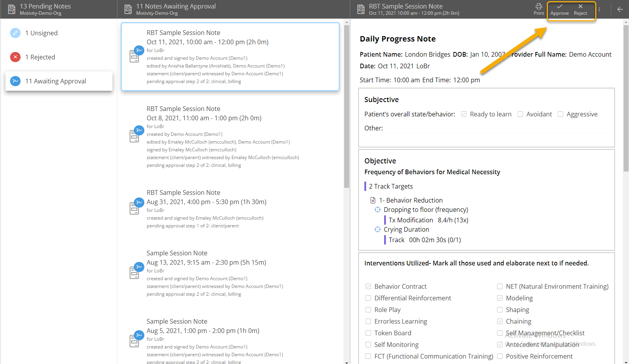Select the 1 Rejected filter

40,57
